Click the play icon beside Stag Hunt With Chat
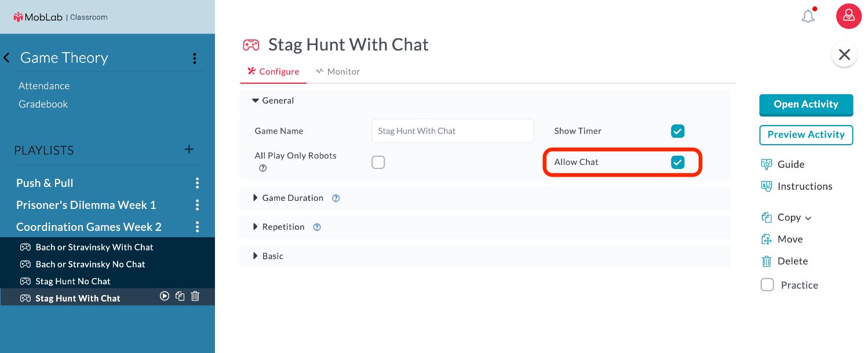The width and height of the screenshot is (868, 353). 165,296
